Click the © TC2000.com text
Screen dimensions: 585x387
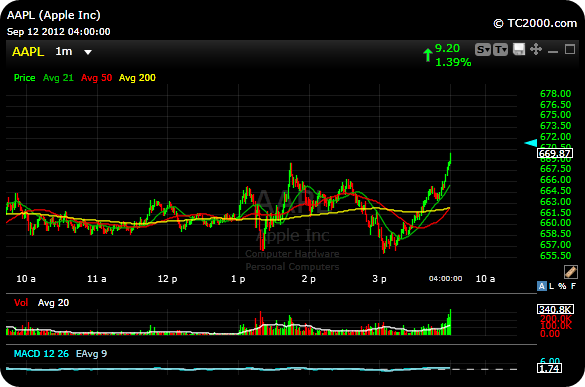[535, 23]
